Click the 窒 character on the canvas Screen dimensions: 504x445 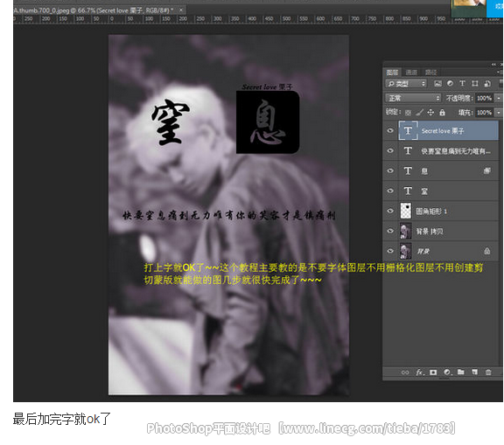(170, 122)
